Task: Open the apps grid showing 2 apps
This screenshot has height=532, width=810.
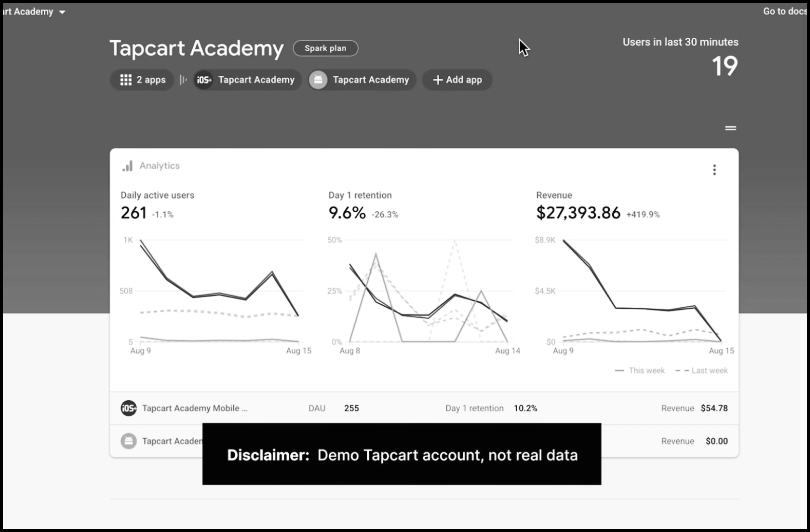Action: point(141,79)
